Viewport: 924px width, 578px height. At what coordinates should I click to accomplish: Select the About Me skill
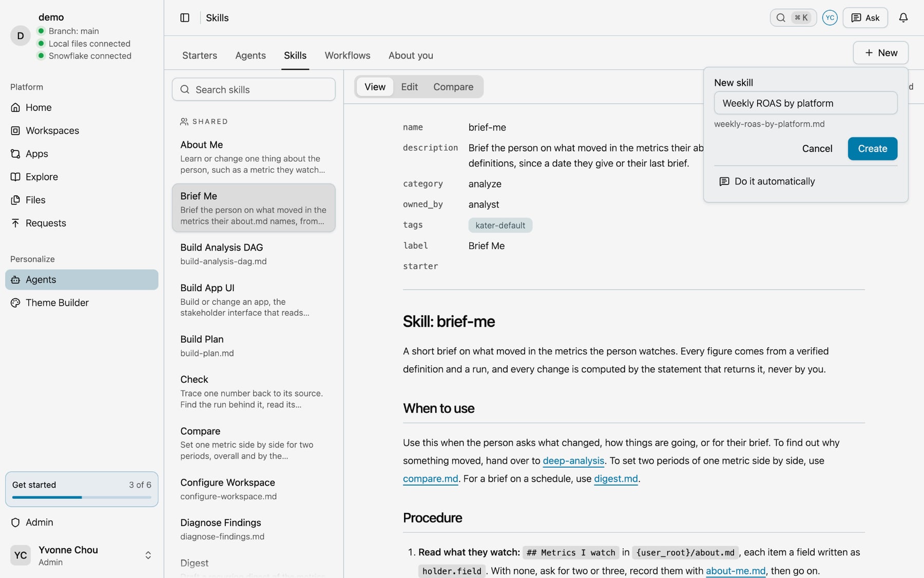[x=254, y=157]
